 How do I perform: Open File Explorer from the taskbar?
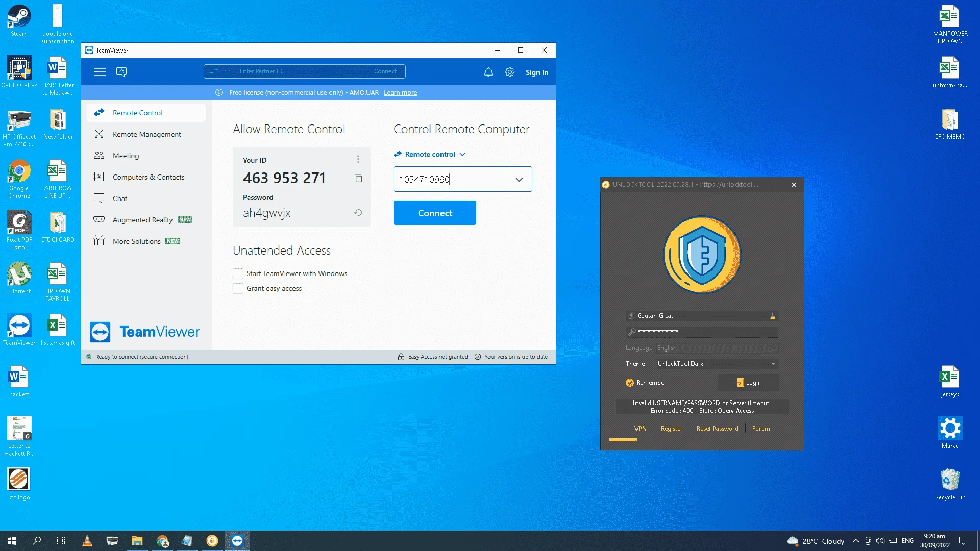point(137,541)
